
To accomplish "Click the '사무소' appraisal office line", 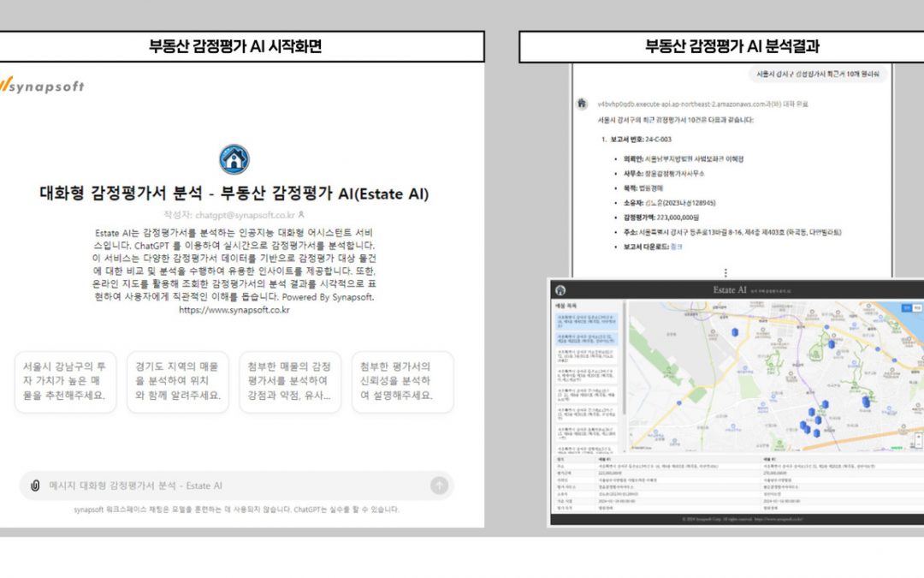I will click(x=664, y=173).
